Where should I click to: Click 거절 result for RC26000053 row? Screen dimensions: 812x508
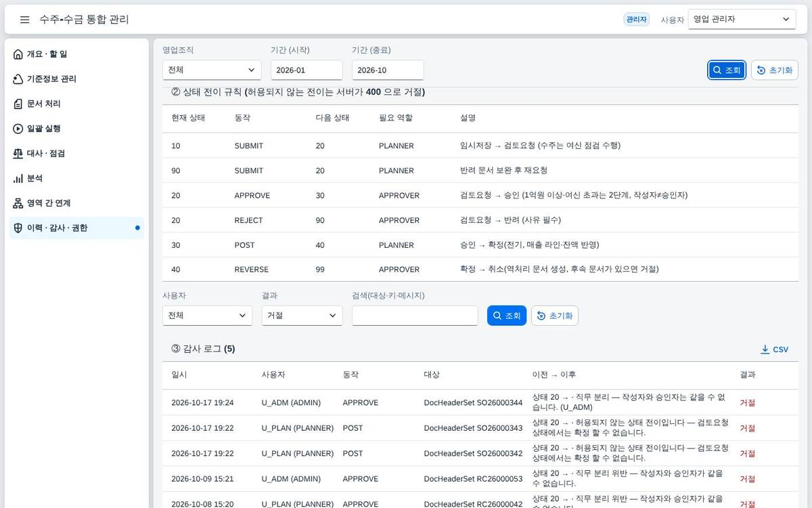(748, 479)
